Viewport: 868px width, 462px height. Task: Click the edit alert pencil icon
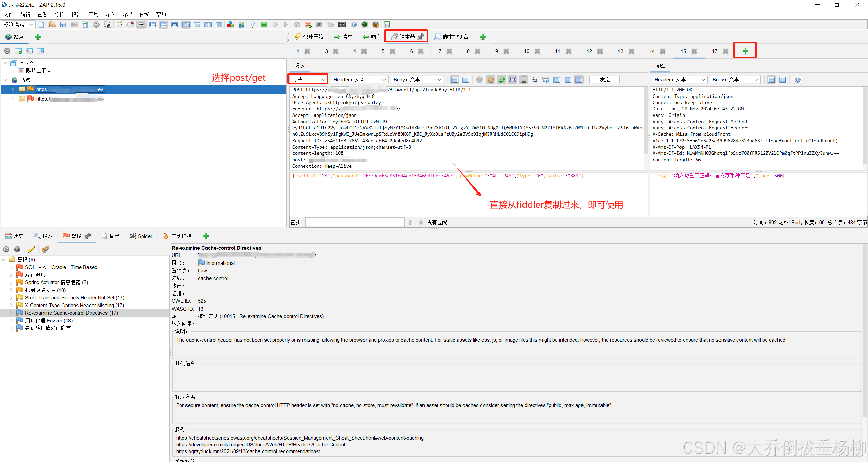coord(31,249)
